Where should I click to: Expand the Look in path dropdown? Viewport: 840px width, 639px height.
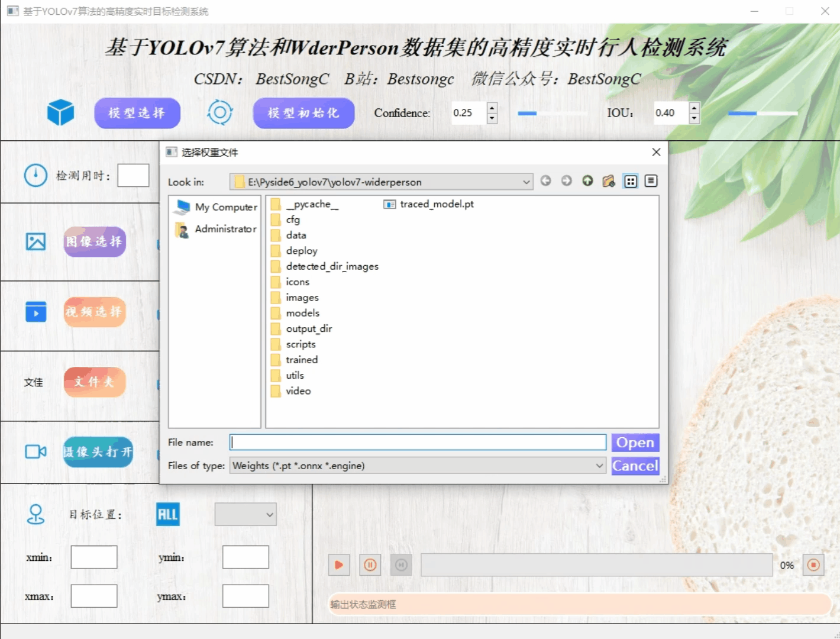pyautogui.click(x=526, y=182)
